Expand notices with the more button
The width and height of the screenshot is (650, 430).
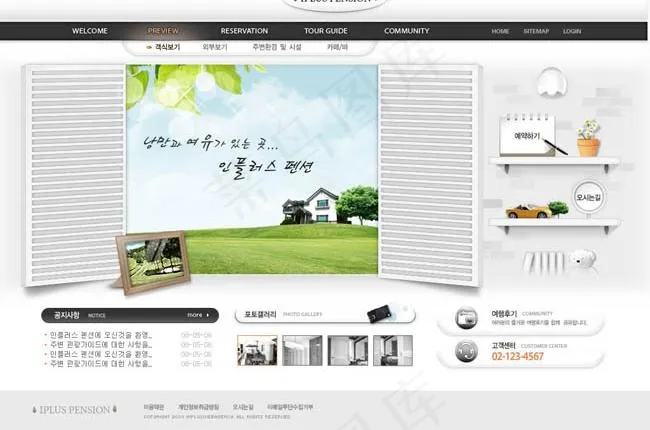click(200, 314)
